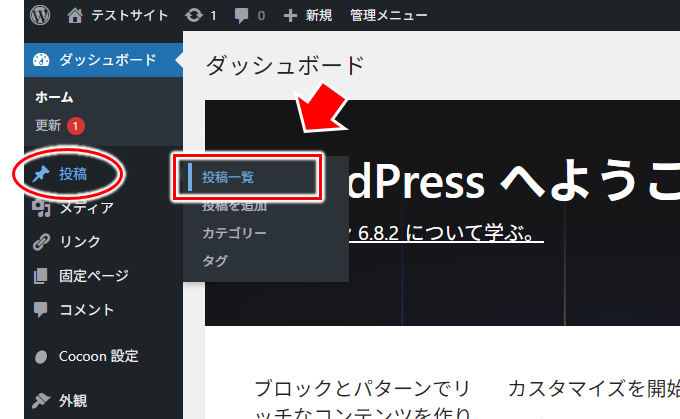The width and height of the screenshot is (680, 419).
Task: Open the 6.8.2 について学ぶ link
Action: coord(447,233)
